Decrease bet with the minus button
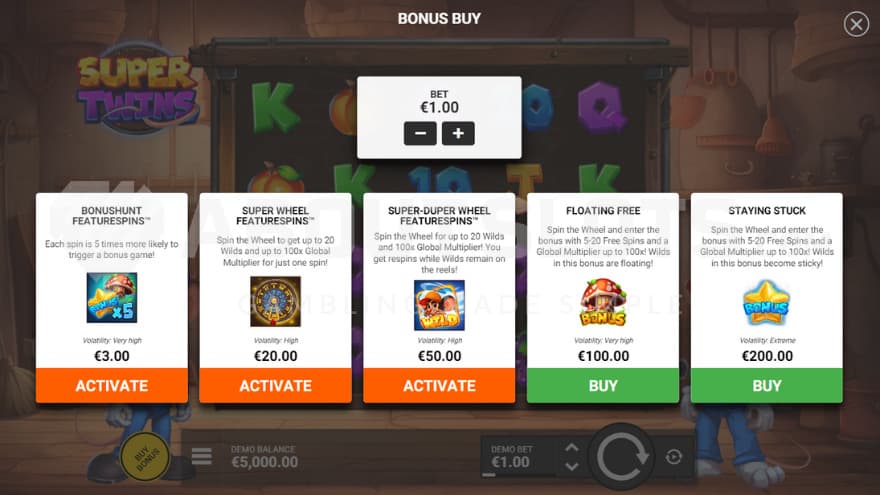The height and width of the screenshot is (495, 880). pos(420,134)
